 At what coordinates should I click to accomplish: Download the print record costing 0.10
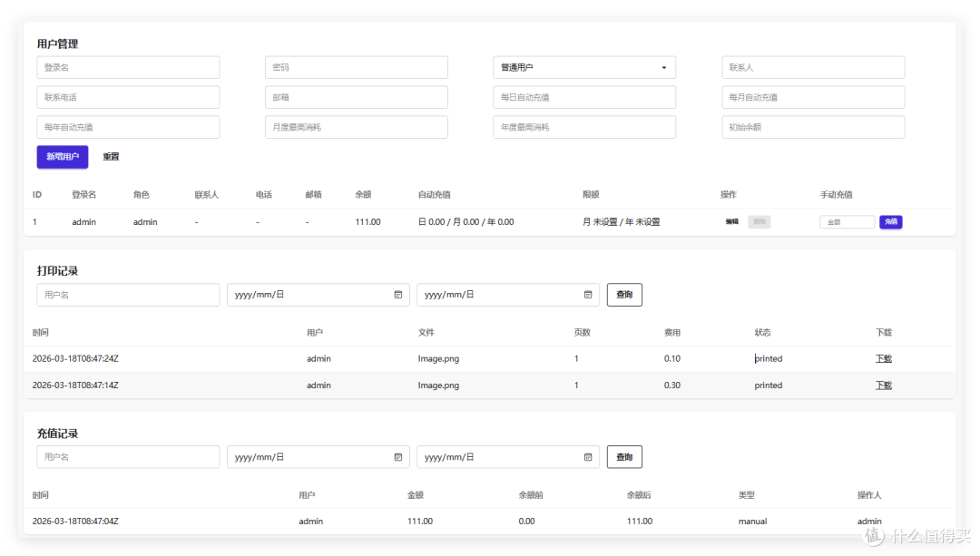click(883, 359)
